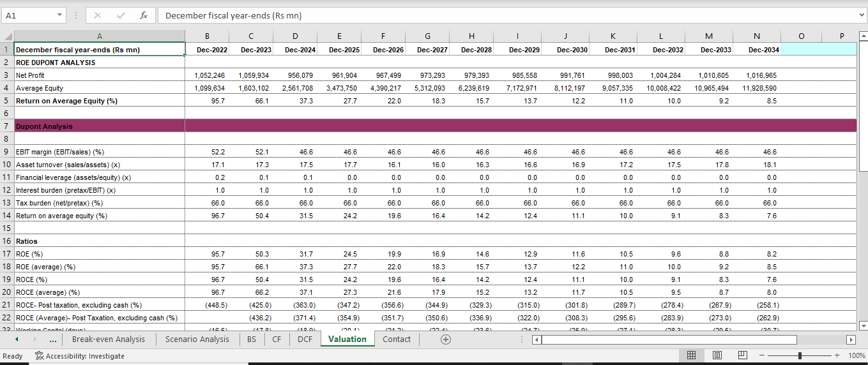Select the Dec-2022 header cell
Screen dimensions: 868x365
pyautogui.click(x=207, y=50)
